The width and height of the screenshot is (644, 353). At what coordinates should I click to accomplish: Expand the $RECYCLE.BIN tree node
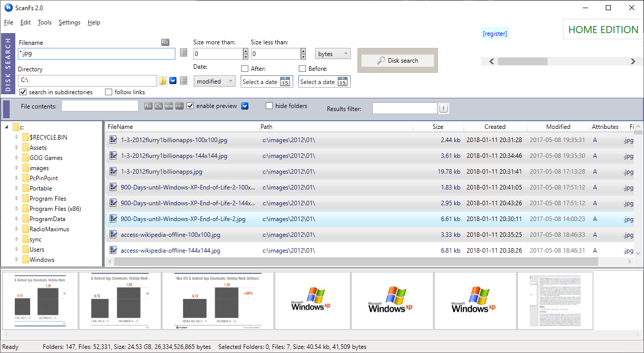[17, 138]
